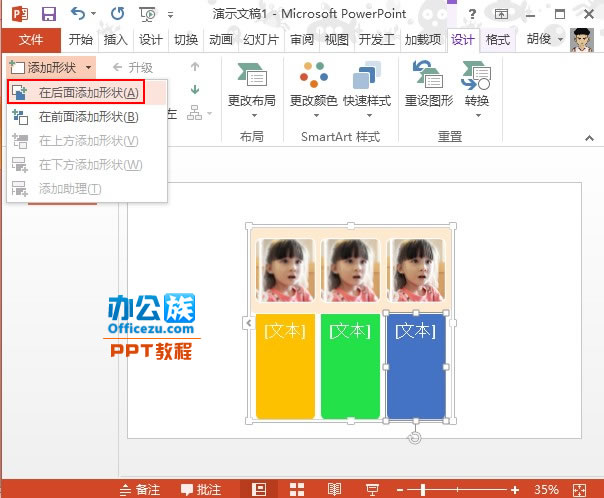
Task: Click the 更改颜色 color dots icon
Action: pyautogui.click(x=314, y=76)
